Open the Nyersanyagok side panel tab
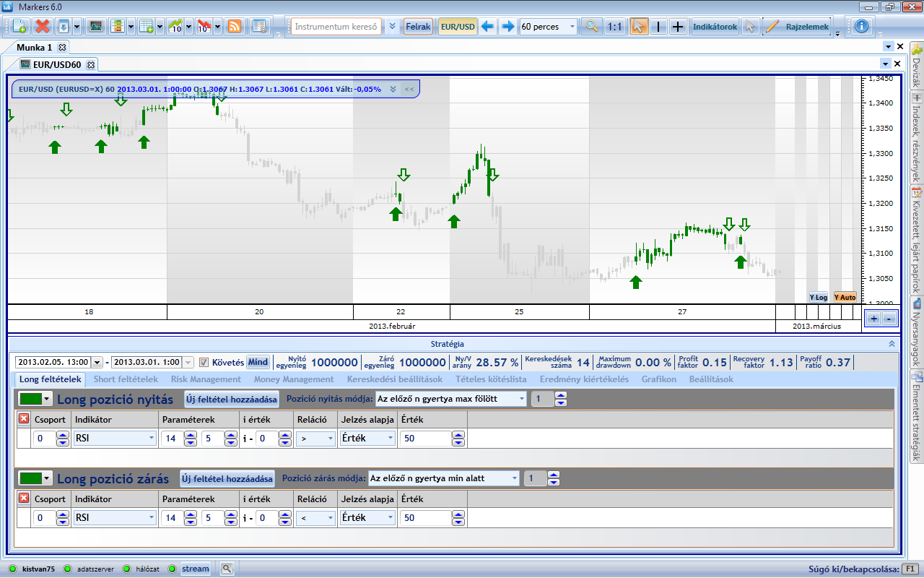The image size is (924, 578). 917,333
